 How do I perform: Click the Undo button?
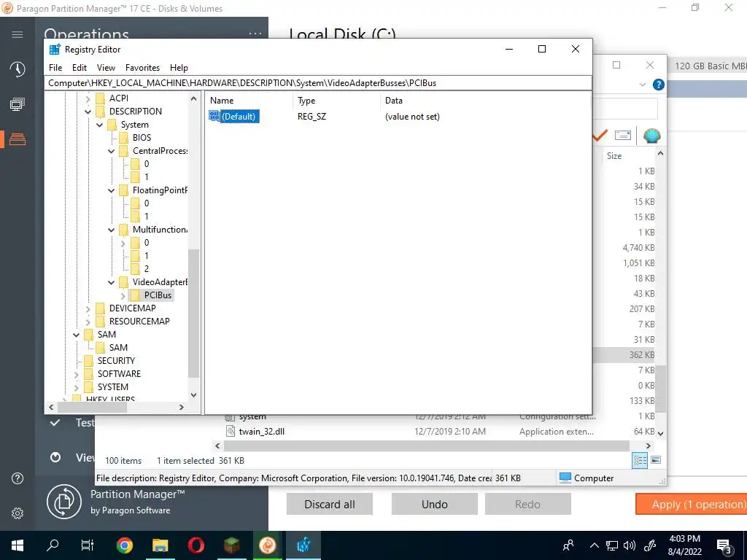click(x=435, y=504)
